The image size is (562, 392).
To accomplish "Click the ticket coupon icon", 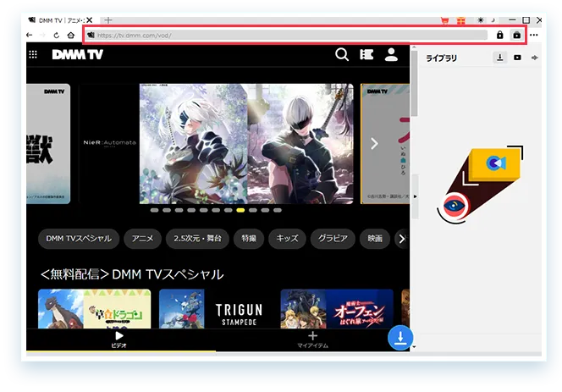I will [x=366, y=54].
